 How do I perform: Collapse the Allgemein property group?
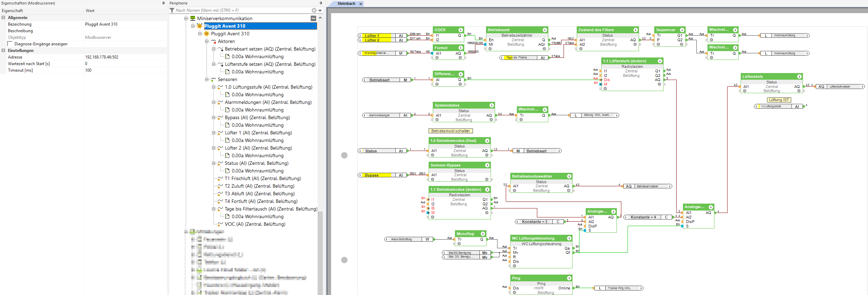pyautogui.click(x=3, y=18)
